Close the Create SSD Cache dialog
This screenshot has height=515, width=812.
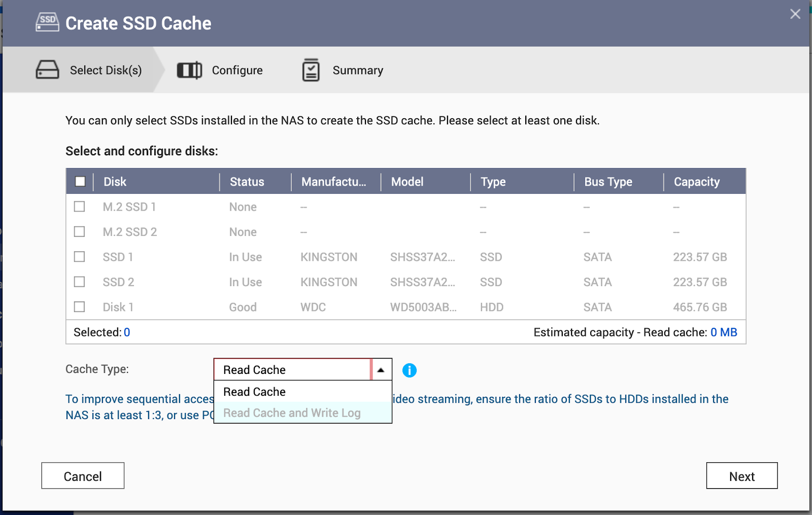point(795,14)
